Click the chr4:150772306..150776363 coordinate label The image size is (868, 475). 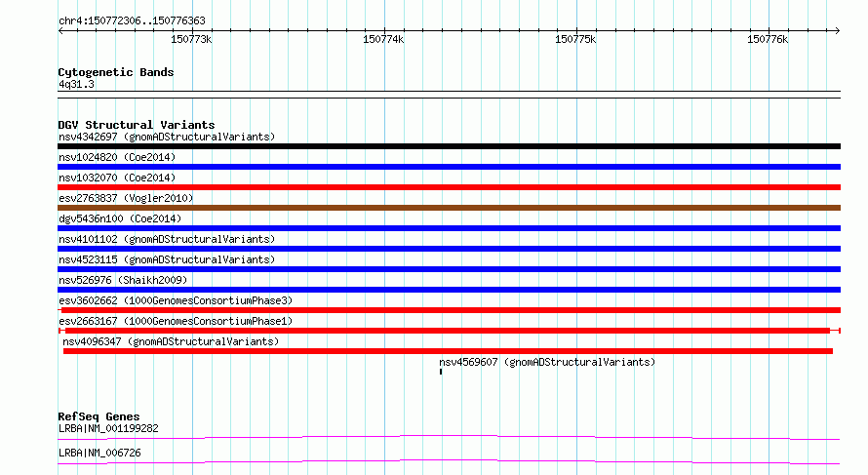[x=132, y=21]
